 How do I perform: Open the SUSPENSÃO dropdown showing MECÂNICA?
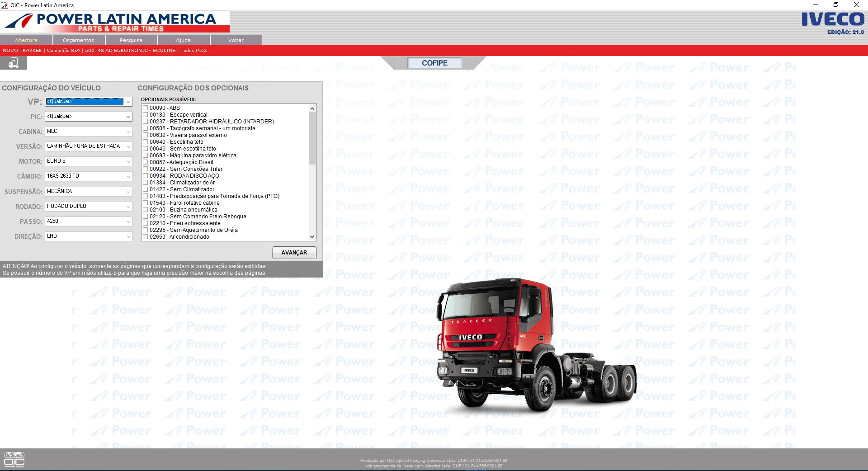tap(89, 192)
